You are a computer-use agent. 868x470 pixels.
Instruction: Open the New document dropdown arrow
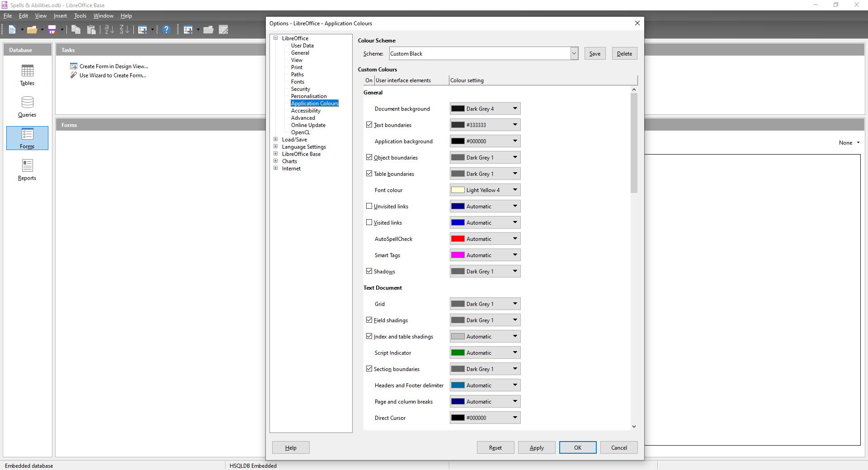click(x=22, y=30)
